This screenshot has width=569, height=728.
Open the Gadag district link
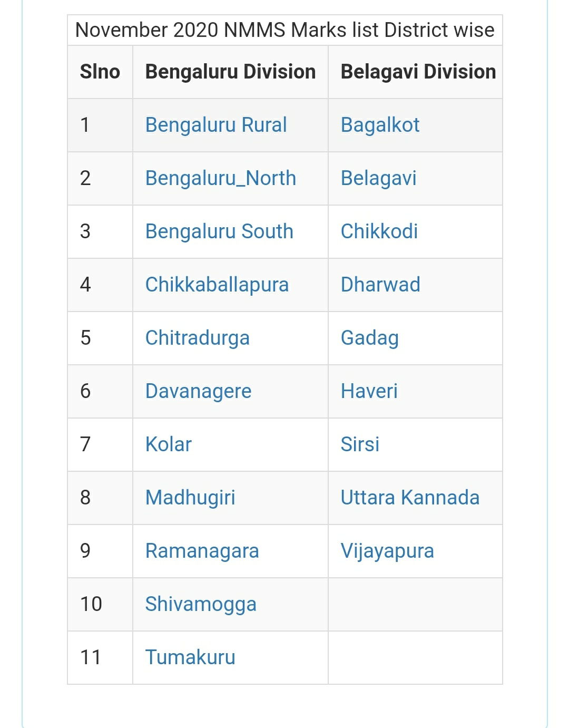370,338
